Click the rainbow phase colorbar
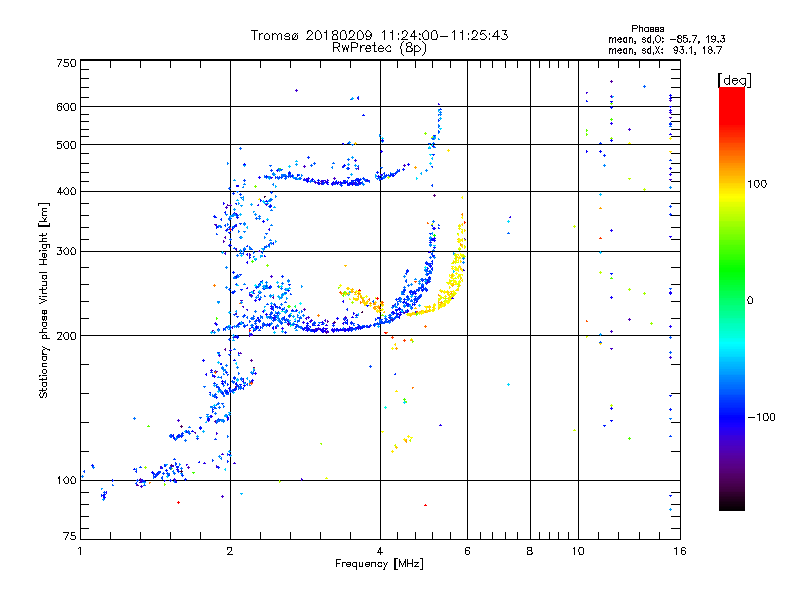The height and width of the screenshot is (600, 800). pos(732,299)
